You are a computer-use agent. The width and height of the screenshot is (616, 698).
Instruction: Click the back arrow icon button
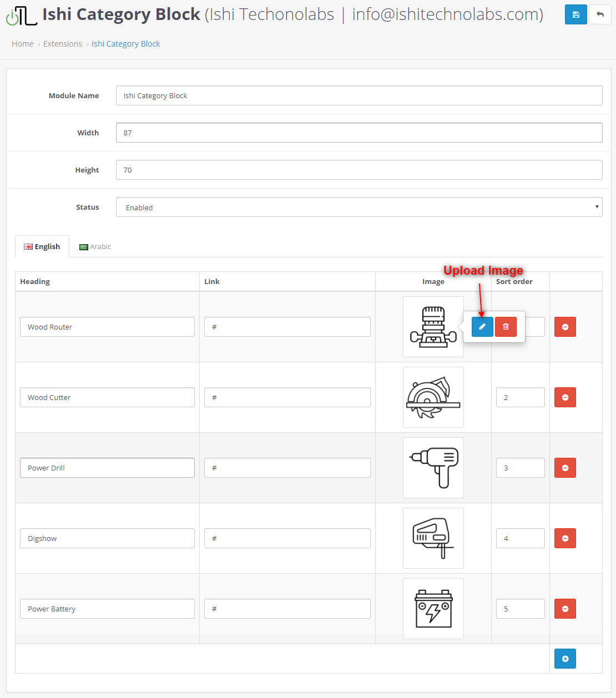click(x=600, y=14)
